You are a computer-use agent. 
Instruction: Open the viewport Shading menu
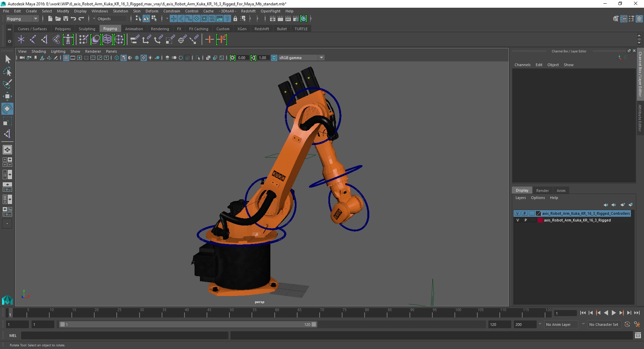coord(39,51)
